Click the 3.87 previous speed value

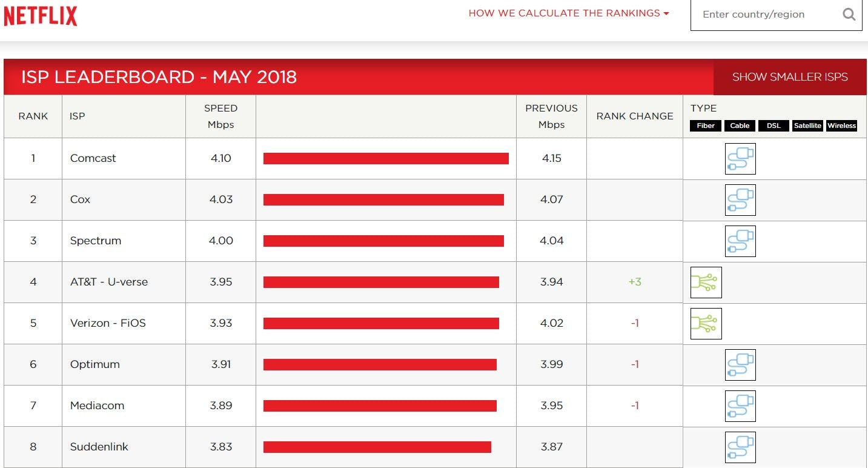point(551,447)
